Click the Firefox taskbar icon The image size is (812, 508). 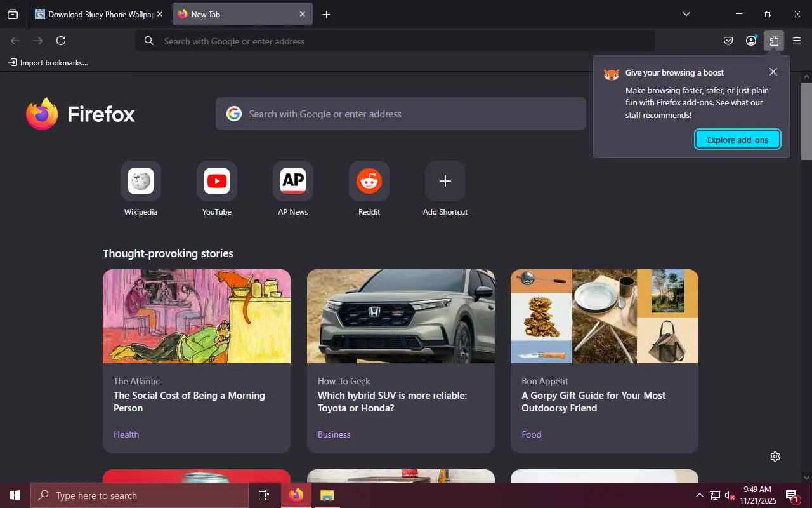point(296,495)
